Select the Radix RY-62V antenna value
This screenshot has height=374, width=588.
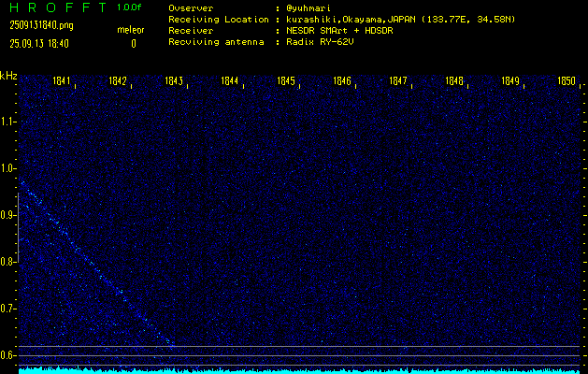click(x=320, y=42)
